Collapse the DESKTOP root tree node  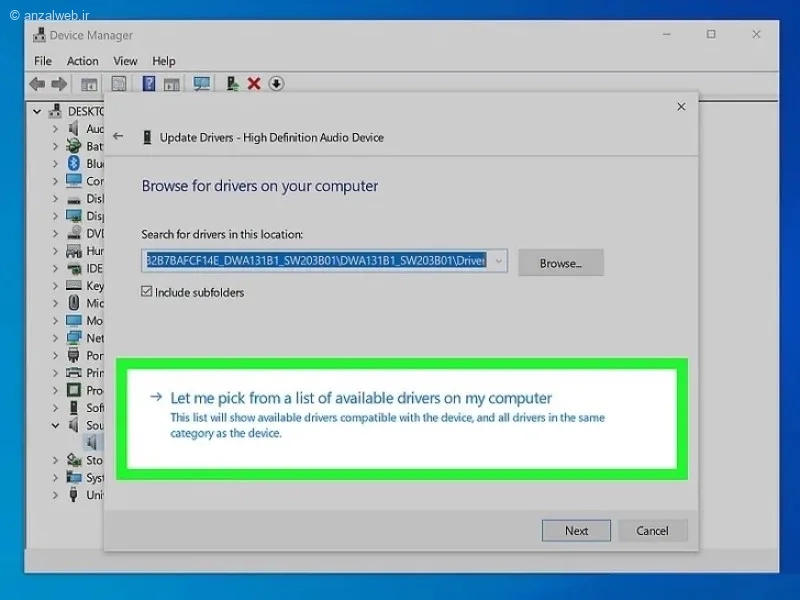(37, 111)
